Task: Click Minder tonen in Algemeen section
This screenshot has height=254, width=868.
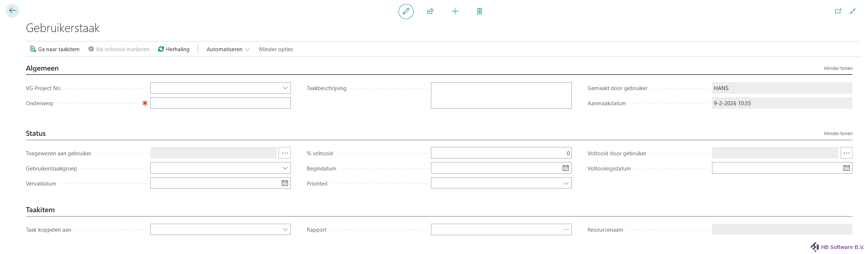Action: [838, 68]
